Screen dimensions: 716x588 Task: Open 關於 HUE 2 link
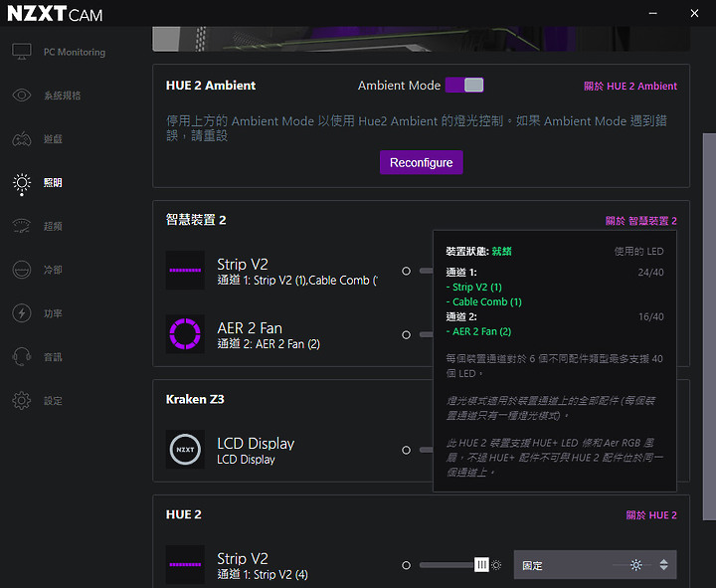click(x=651, y=515)
